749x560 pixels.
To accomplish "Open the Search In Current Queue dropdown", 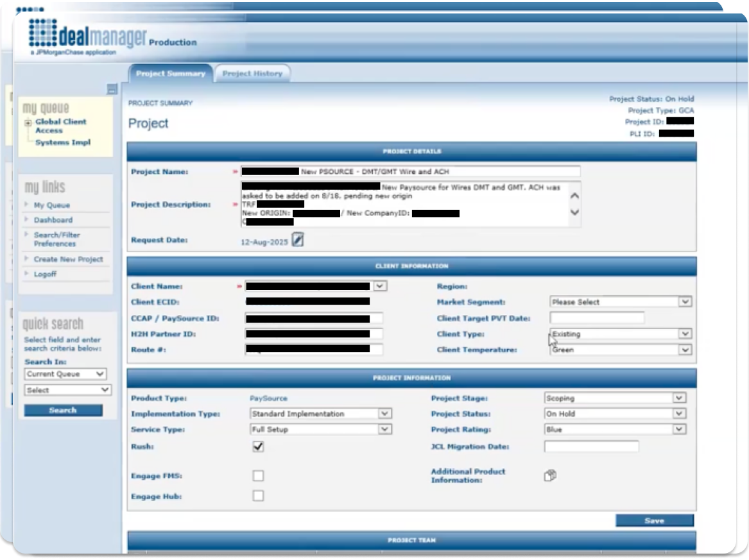I will (65, 374).
